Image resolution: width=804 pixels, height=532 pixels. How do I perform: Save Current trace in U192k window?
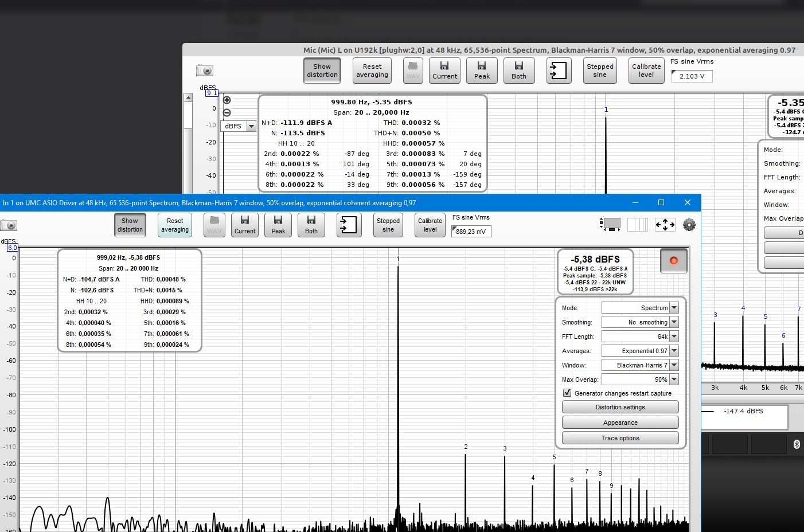coord(444,71)
